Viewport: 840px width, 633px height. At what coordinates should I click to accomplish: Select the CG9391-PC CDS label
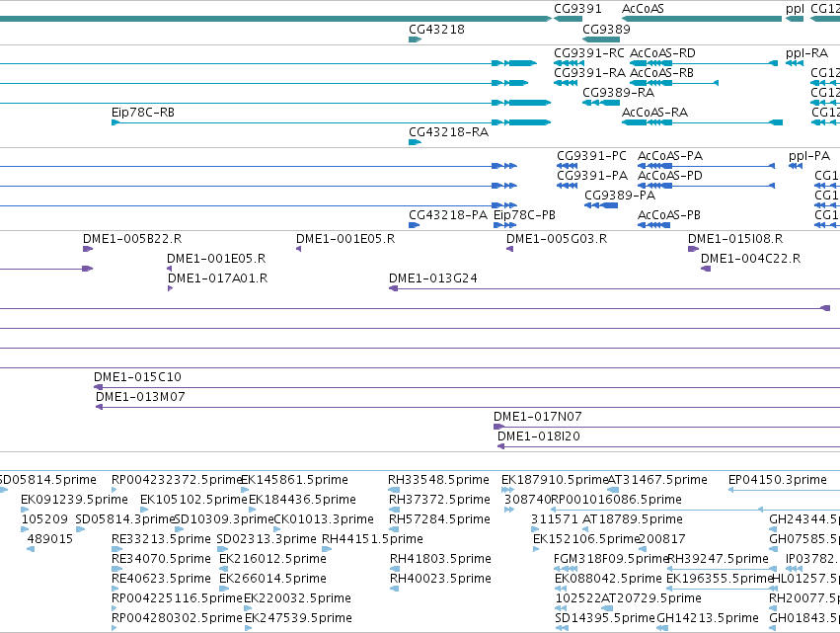click(591, 156)
